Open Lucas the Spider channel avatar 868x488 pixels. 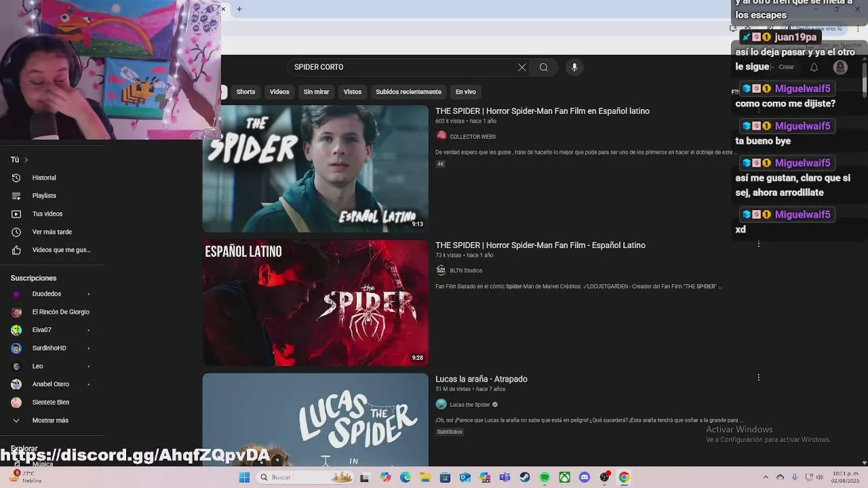point(441,405)
